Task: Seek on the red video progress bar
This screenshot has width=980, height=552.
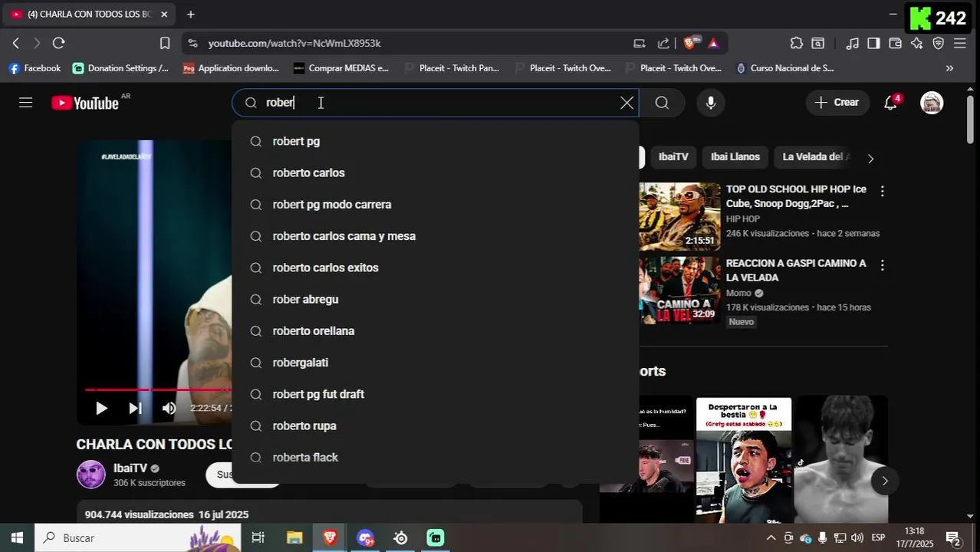Action: point(157,390)
